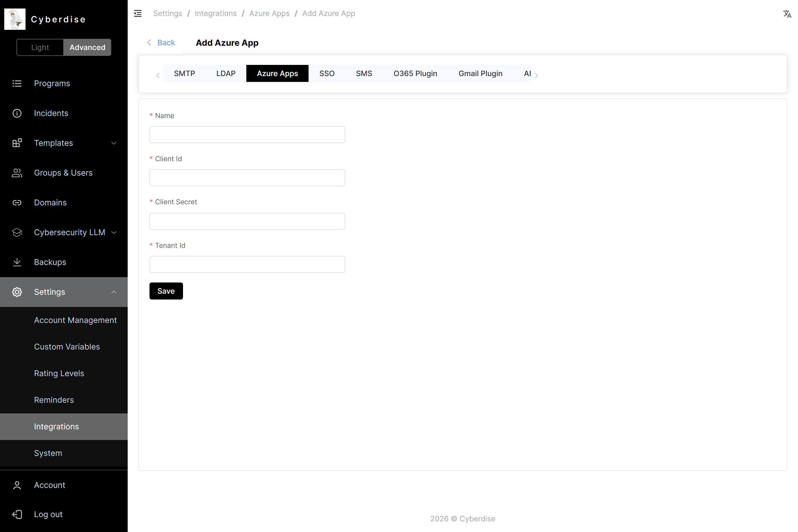Focus the Client Id input field

pos(247,178)
